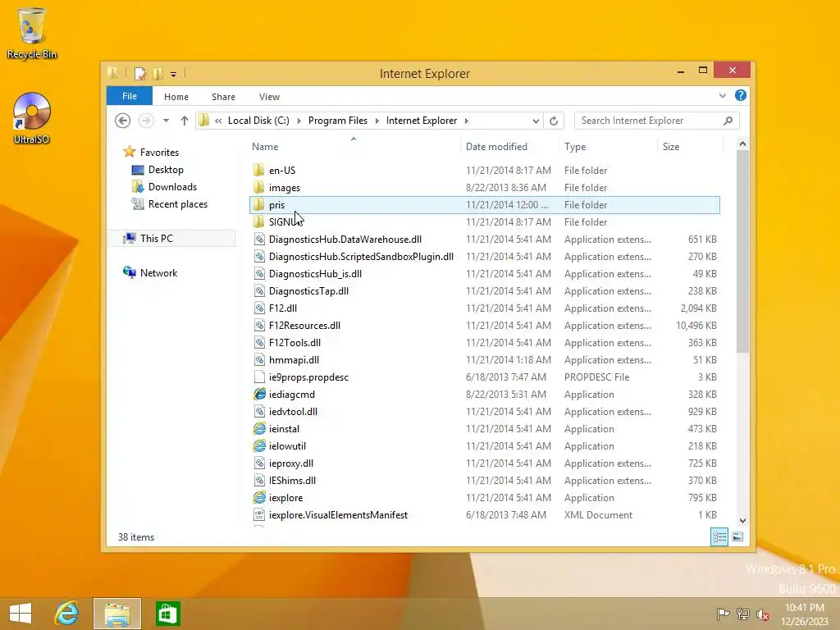Screen dimensions: 840x630
Task: Open the Action Center flag icon
Action: [723, 614]
